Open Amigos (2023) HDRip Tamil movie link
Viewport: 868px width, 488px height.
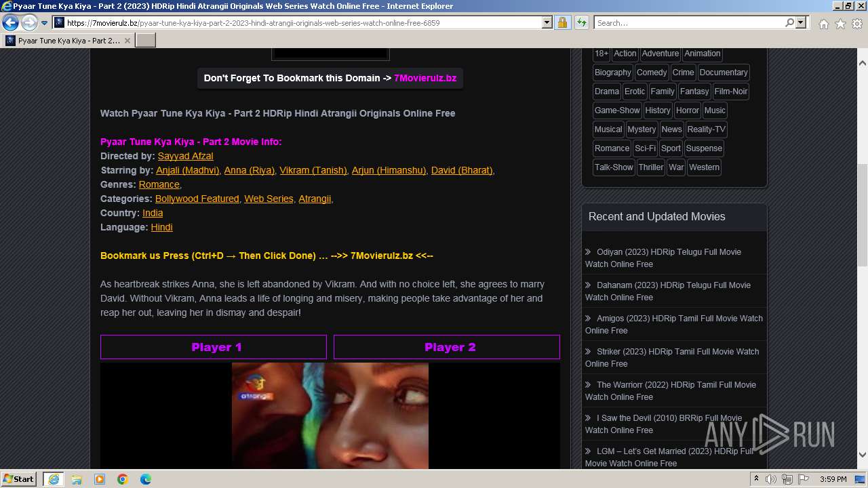(x=674, y=325)
